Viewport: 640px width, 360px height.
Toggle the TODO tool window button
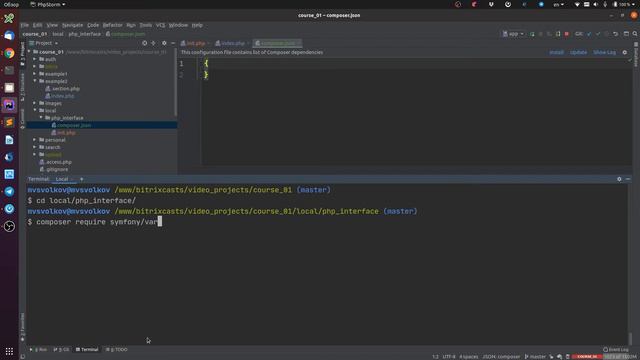click(117, 349)
